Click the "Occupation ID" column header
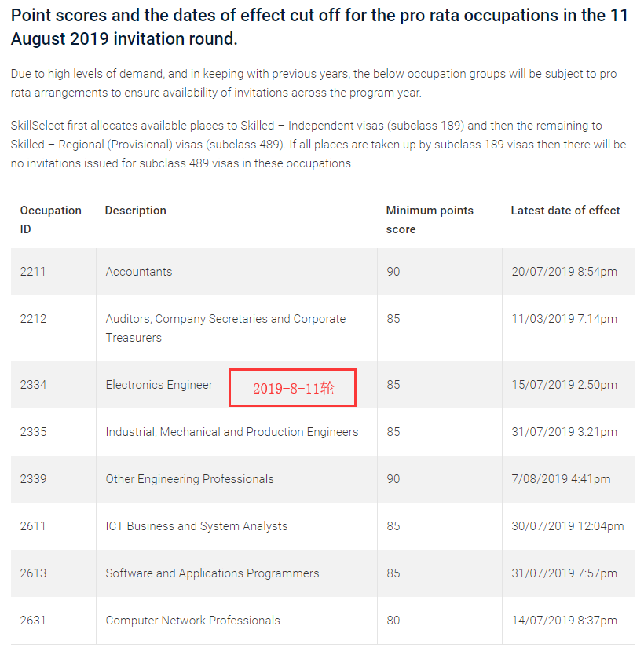Image resolution: width=644 pixels, height=648 pixels. 50,220
